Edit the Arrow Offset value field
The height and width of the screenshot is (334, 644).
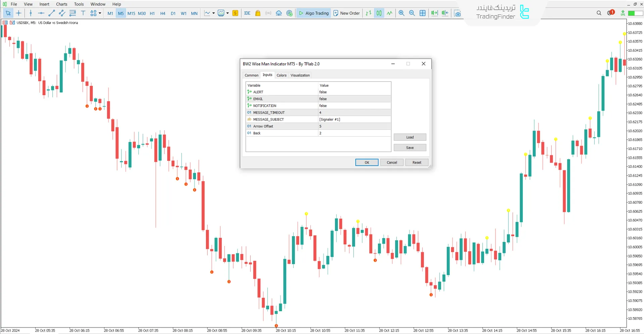pos(354,126)
